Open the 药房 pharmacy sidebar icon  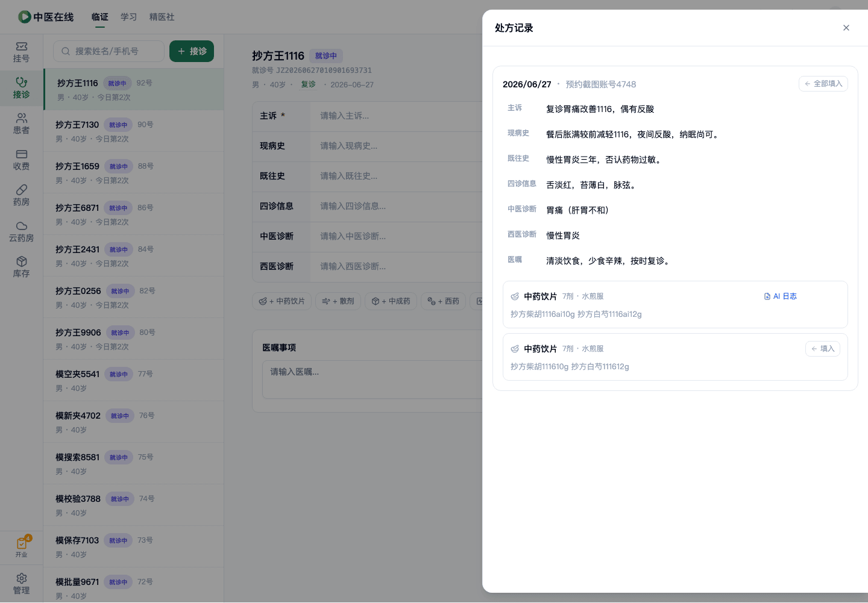coord(22,190)
